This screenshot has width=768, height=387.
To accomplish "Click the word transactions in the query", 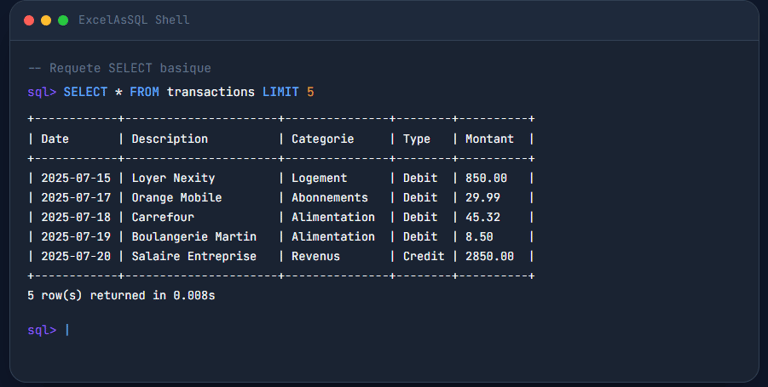I will [x=211, y=92].
